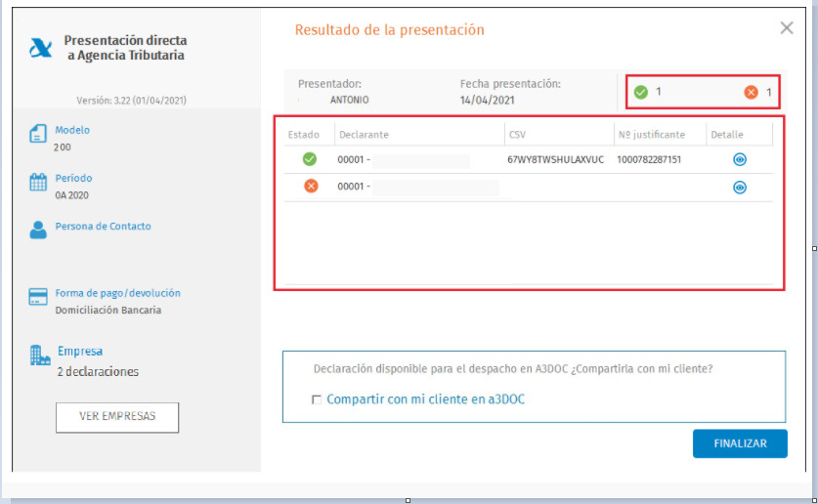The image size is (818, 504).
Task: Select justificante number 1000782287151
Action: [649, 159]
